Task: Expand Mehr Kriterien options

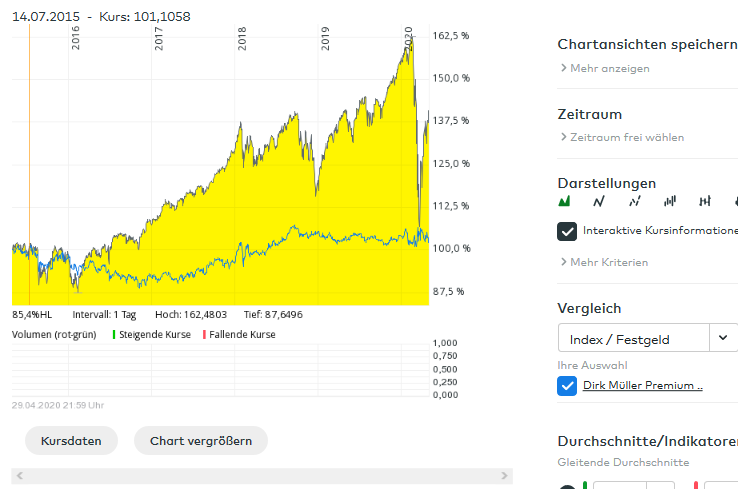Action: click(608, 262)
